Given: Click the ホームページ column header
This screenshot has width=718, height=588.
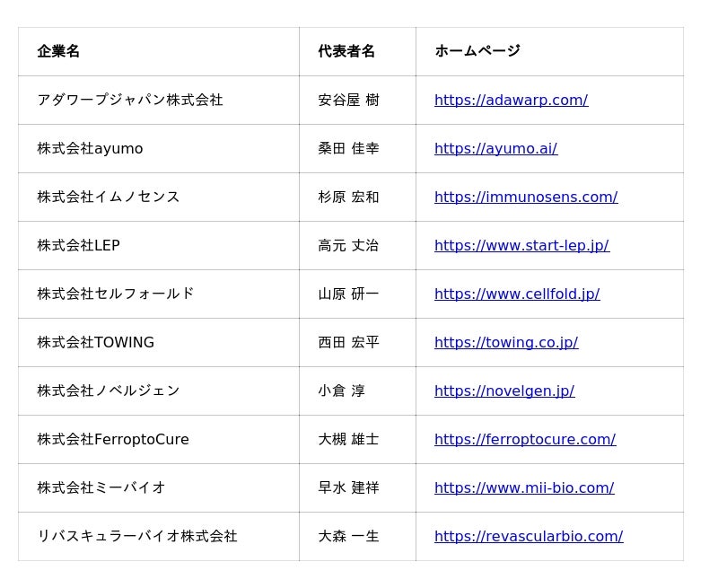Looking at the screenshot, I should click(x=477, y=51).
